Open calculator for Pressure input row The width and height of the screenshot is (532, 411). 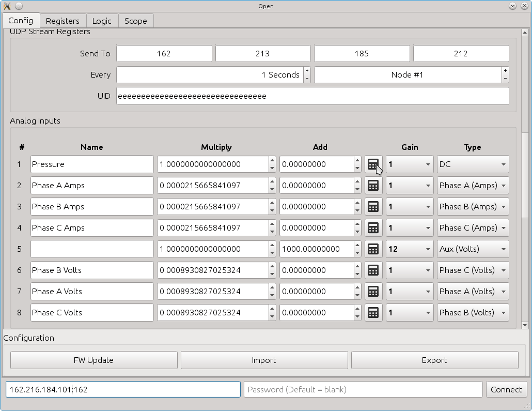click(x=373, y=164)
